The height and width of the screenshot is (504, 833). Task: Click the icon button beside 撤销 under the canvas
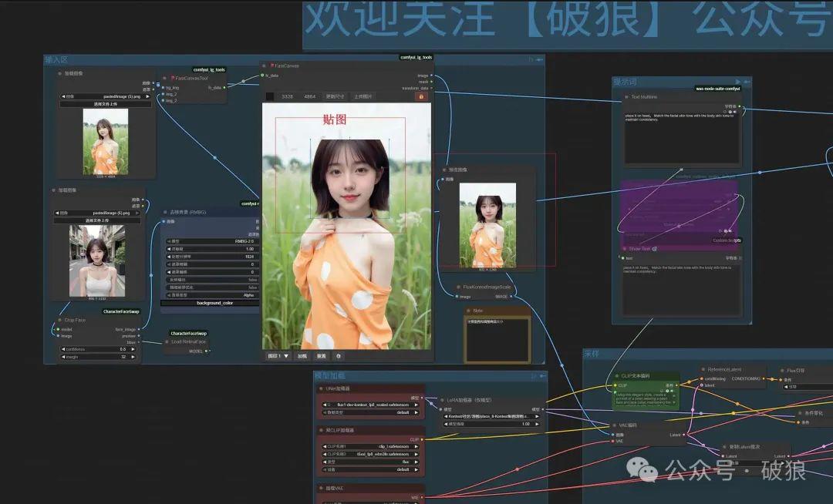338,356
